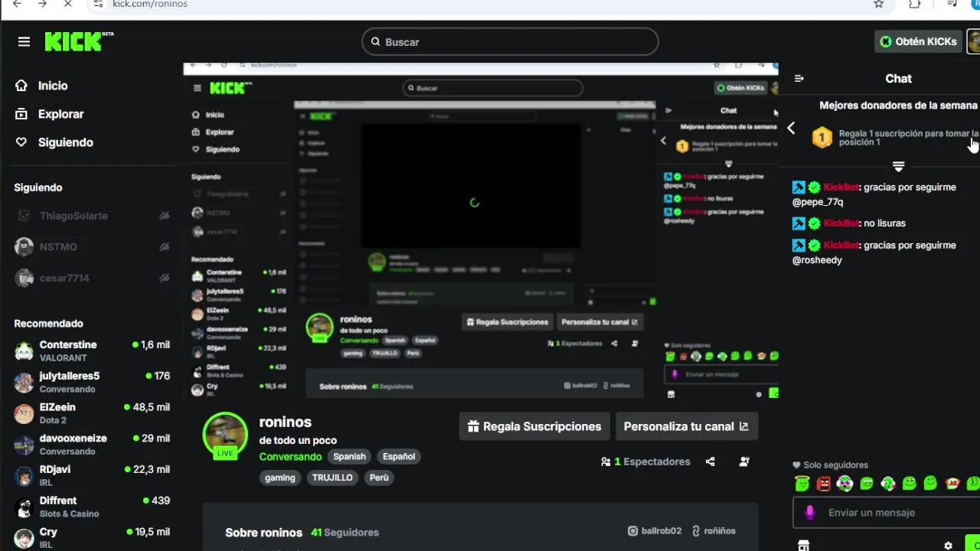Viewport: 980px width, 551px height.
Task: Open the main hamburger menu beside the KICK logo
Action: pos(24,42)
